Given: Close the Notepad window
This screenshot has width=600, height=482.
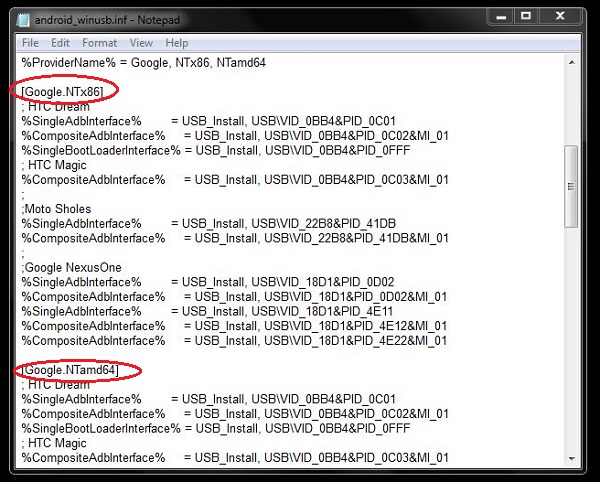Looking at the screenshot, I should pyautogui.click(x=560, y=16).
